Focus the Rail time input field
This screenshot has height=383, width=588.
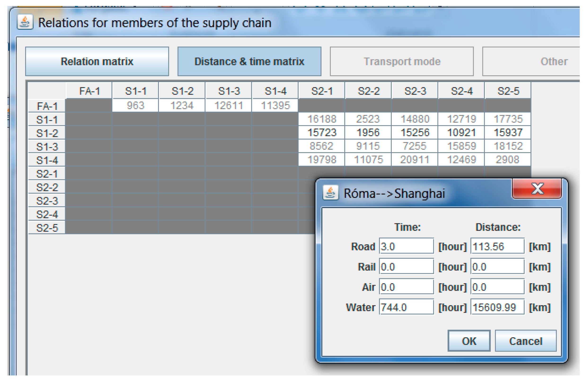[407, 267]
